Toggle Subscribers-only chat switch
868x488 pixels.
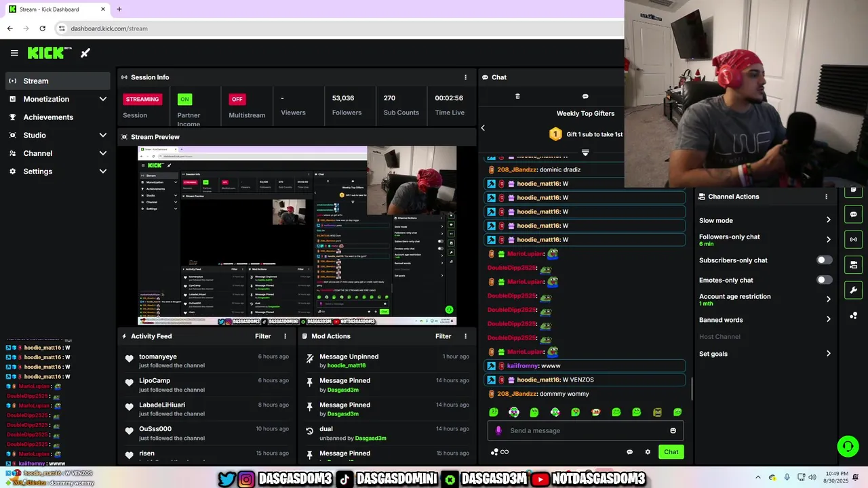(824, 260)
